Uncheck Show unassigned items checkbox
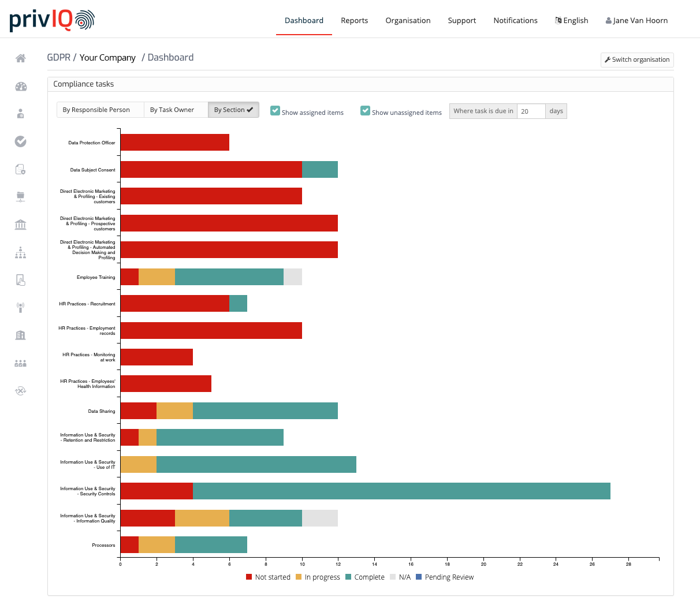The width and height of the screenshot is (700, 601). [x=366, y=111]
